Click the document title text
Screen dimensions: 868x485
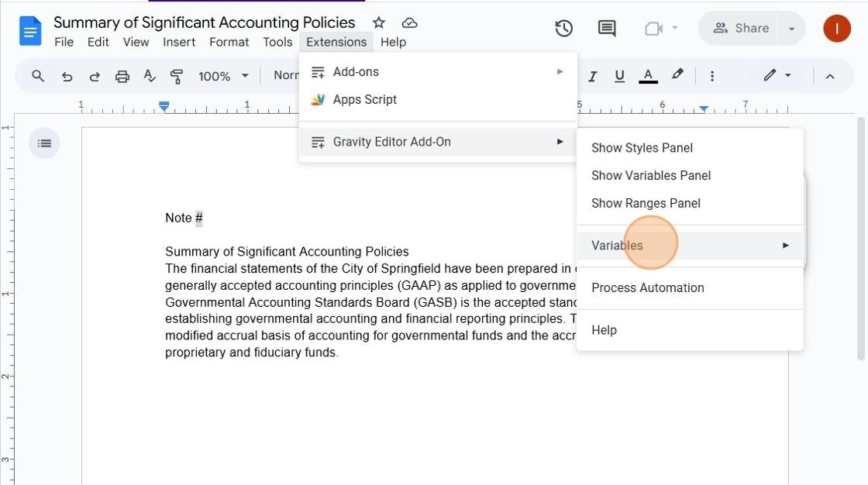pyautogui.click(x=205, y=22)
